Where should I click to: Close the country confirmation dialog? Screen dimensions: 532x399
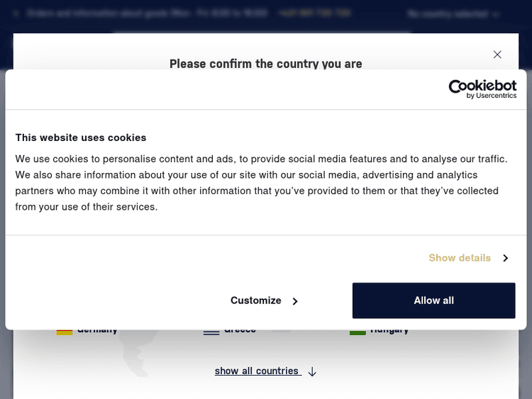pos(497,55)
